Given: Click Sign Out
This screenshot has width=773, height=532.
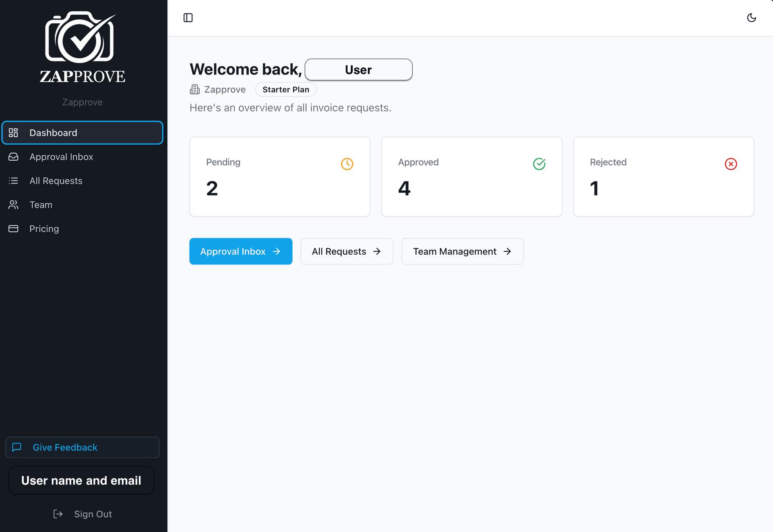Looking at the screenshot, I should pyautogui.click(x=82, y=514).
